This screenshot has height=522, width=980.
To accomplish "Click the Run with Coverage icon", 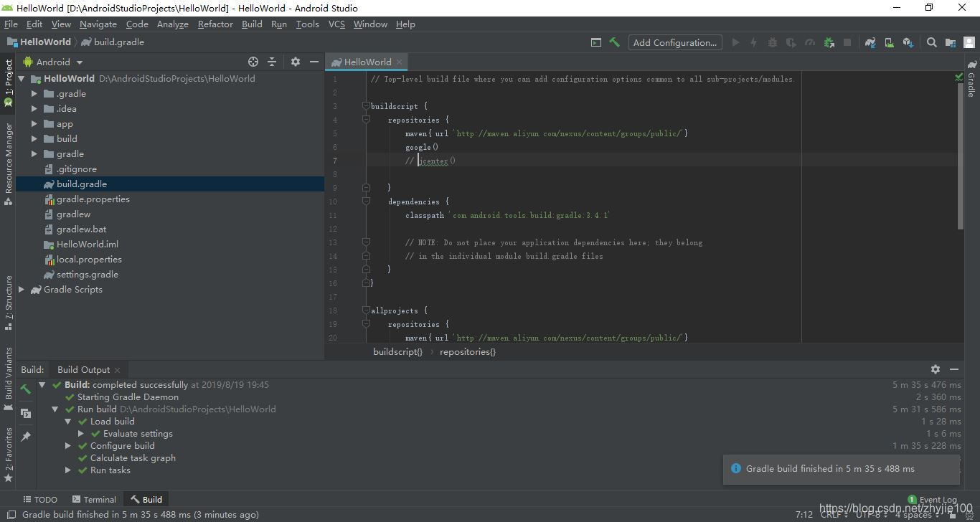I will pos(791,42).
